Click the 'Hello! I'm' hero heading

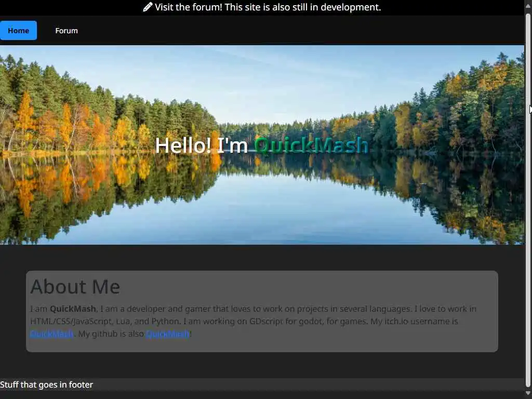[x=202, y=145]
